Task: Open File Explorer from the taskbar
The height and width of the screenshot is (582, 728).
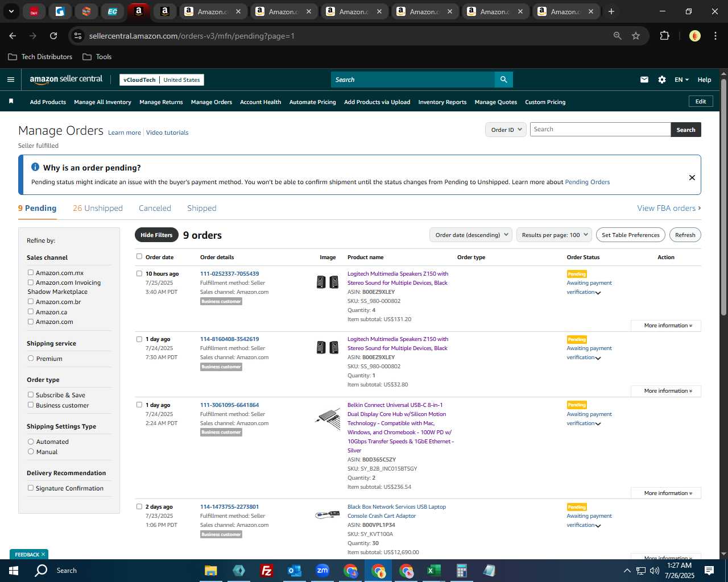Action: coord(211,571)
